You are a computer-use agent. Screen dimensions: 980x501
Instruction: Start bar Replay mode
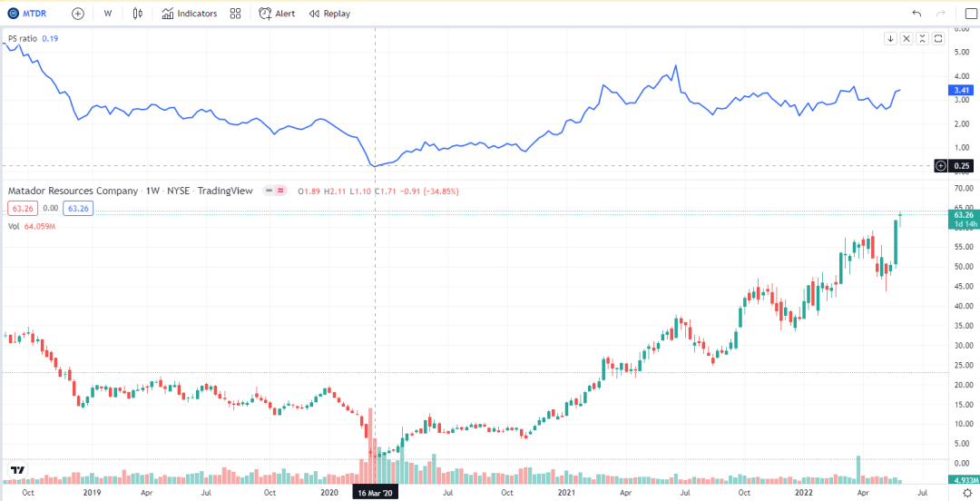[x=330, y=13]
